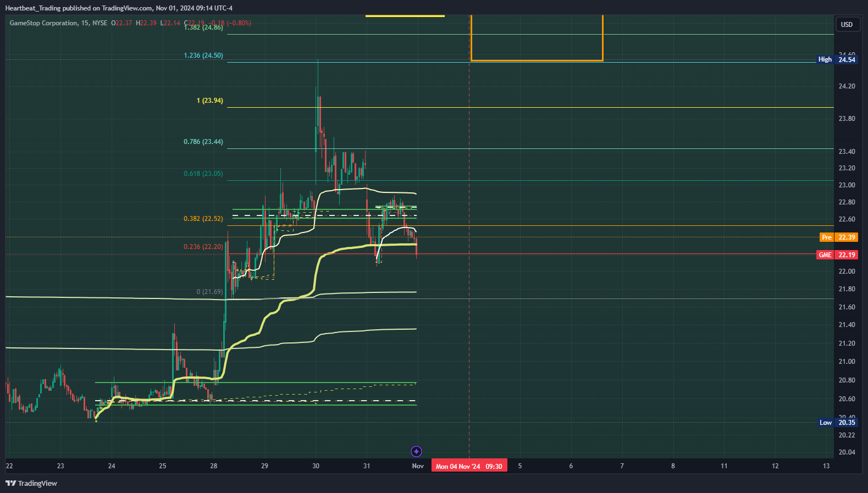The image size is (868, 493).
Task: Click the TradingView logo at bottom left
Action: coord(31,483)
